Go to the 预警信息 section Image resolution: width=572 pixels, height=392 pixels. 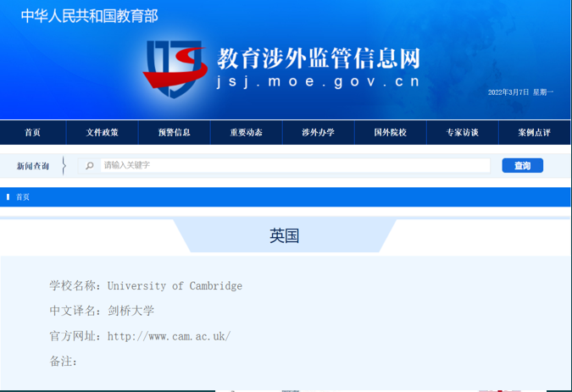point(174,133)
